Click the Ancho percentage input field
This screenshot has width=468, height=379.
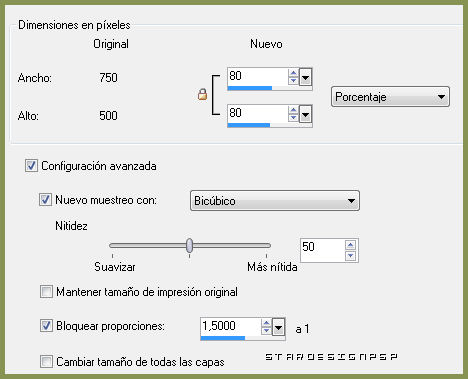click(257, 77)
